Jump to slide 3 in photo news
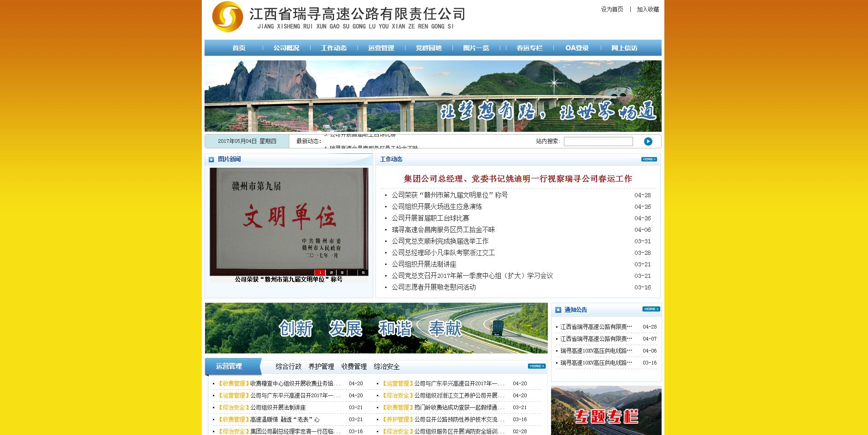868x435 pixels. 342,272
